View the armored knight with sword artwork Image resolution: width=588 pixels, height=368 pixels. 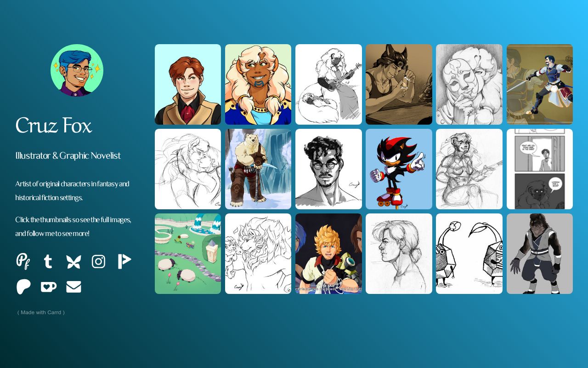540,84
